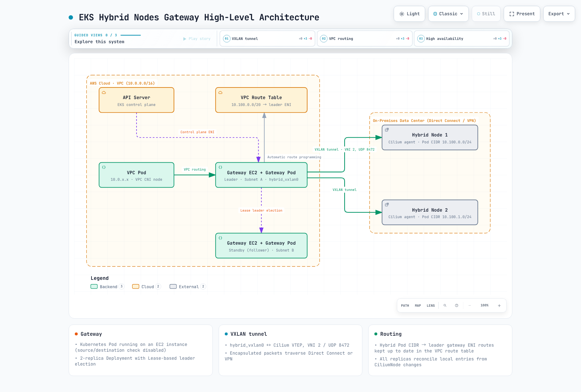Select the 03 High availability guided view
The width and height of the screenshot is (581, 392).
coord(462,38)
